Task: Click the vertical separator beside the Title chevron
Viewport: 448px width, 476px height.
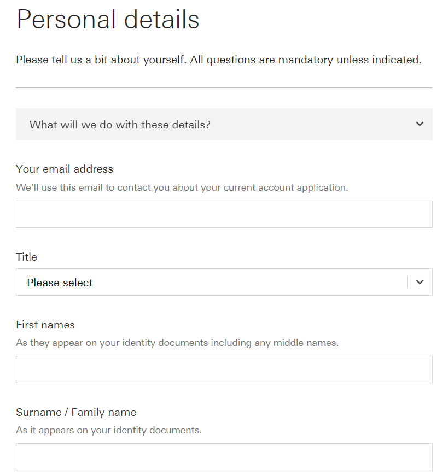Action: pyautogui.click(x=408, y=282)
